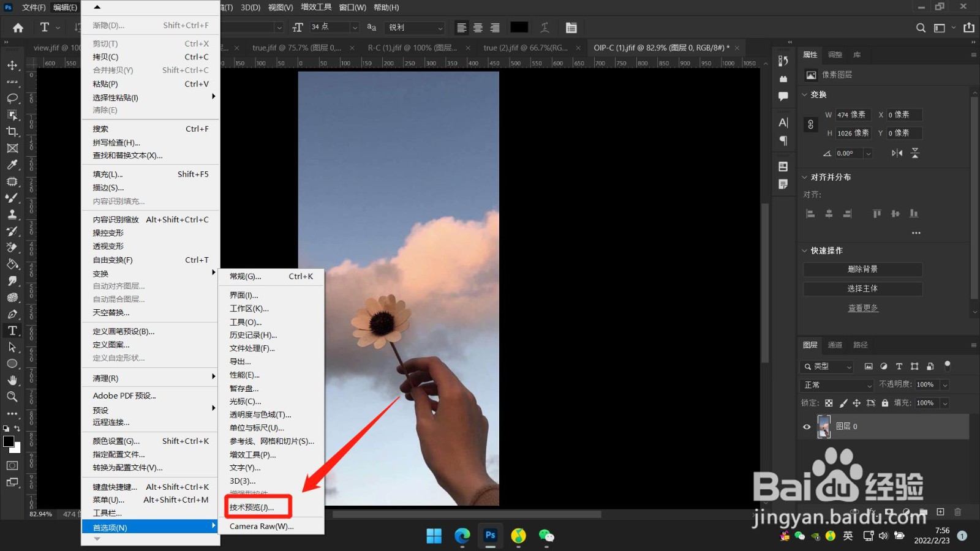Image resolution: width=980 pixels, height=551 pixels.
Task: Toggle type layer filter icon
Action: pyautogui.click(x=899, y=367)
